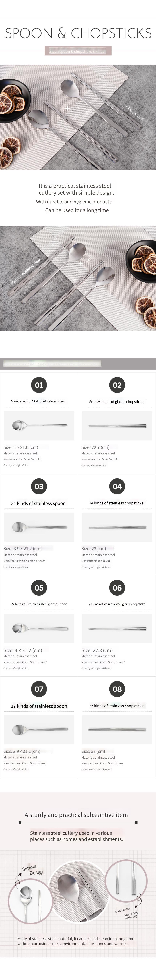Click the 27 kinds glazed chopsticks image under 06
The width and height of the screenshot is (156, 980).
[117, 628]
